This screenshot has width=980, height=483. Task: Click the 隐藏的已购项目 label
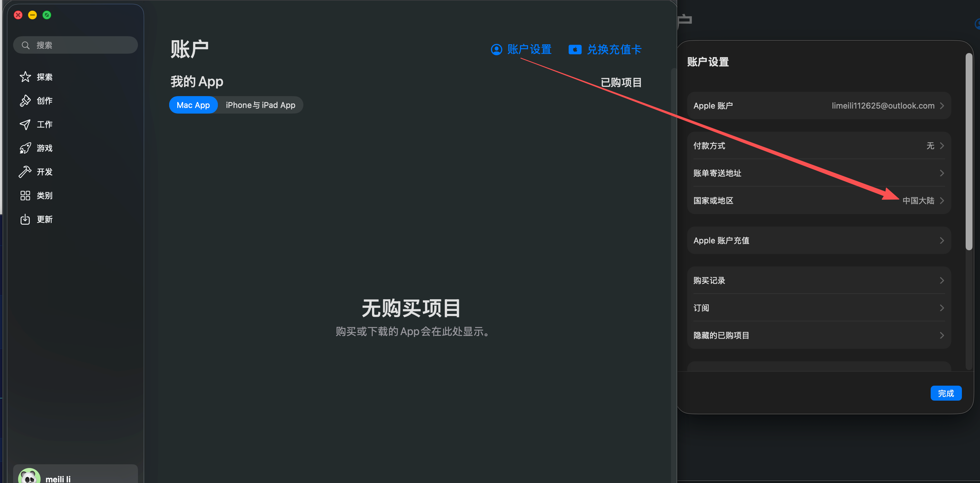[x=721, y=335]
